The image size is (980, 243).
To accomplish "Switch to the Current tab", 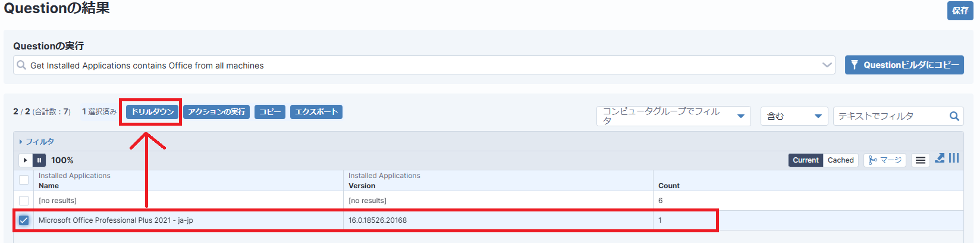I will [x=806, y=160].
